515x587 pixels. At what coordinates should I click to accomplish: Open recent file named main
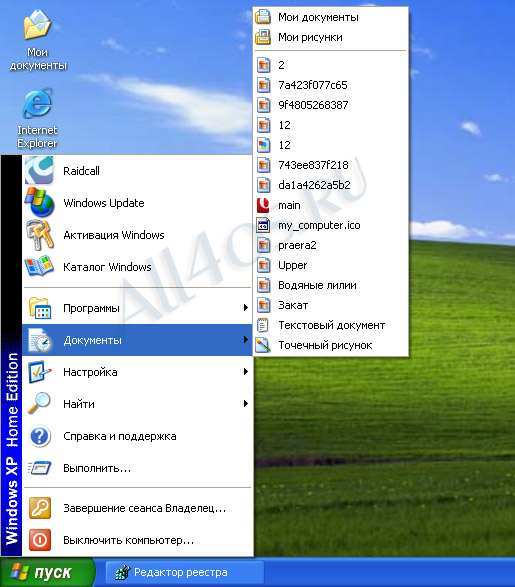coord(330,205)
